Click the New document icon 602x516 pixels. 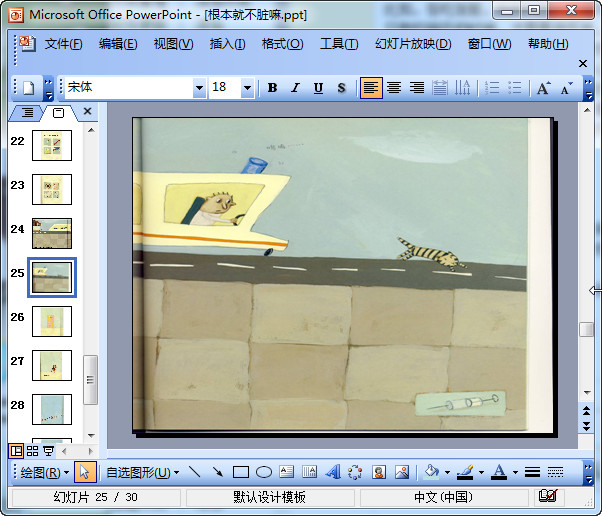click(29, 88)
